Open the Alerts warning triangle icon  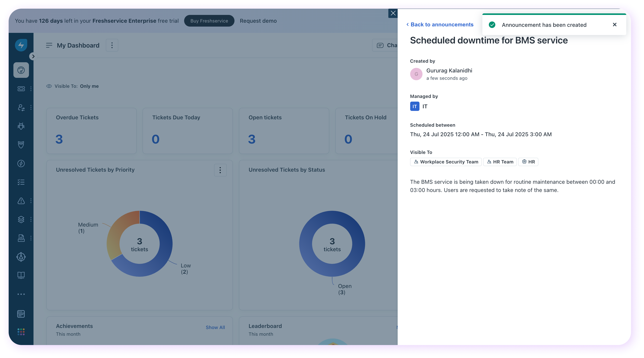(21, 201)
